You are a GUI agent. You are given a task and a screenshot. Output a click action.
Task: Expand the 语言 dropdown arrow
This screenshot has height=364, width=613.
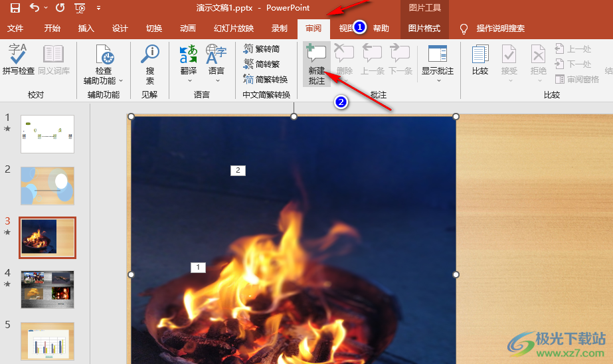(x=218, y=81)
